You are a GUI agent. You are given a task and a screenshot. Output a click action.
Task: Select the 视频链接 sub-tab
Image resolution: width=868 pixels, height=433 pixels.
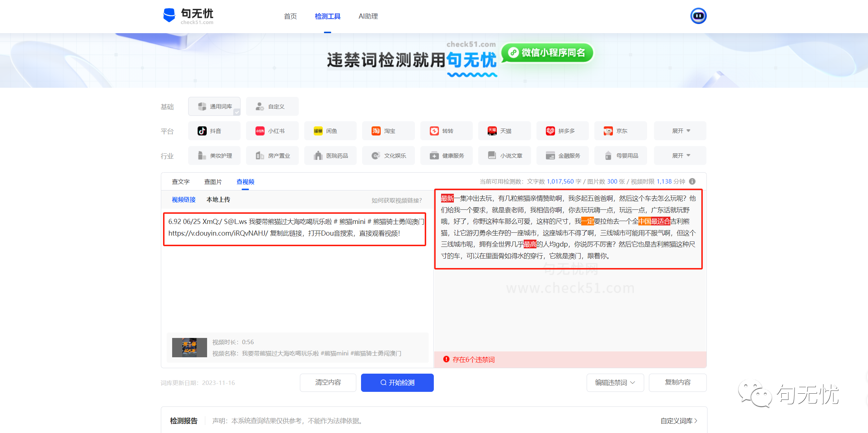click(x=184, y=200)
